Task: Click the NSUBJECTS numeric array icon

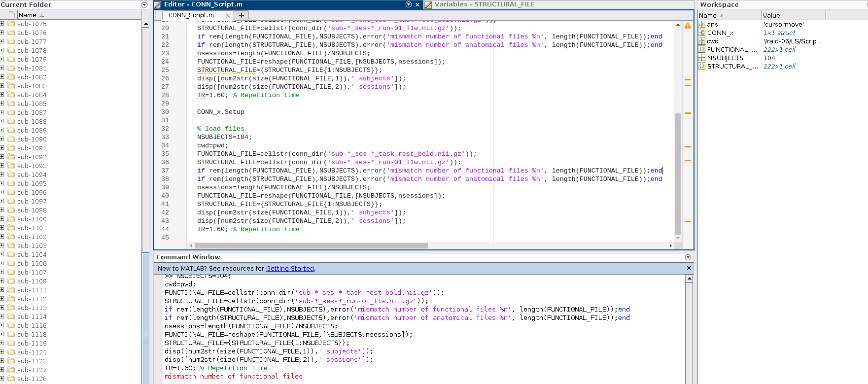Action: click(x=701, y=58)
